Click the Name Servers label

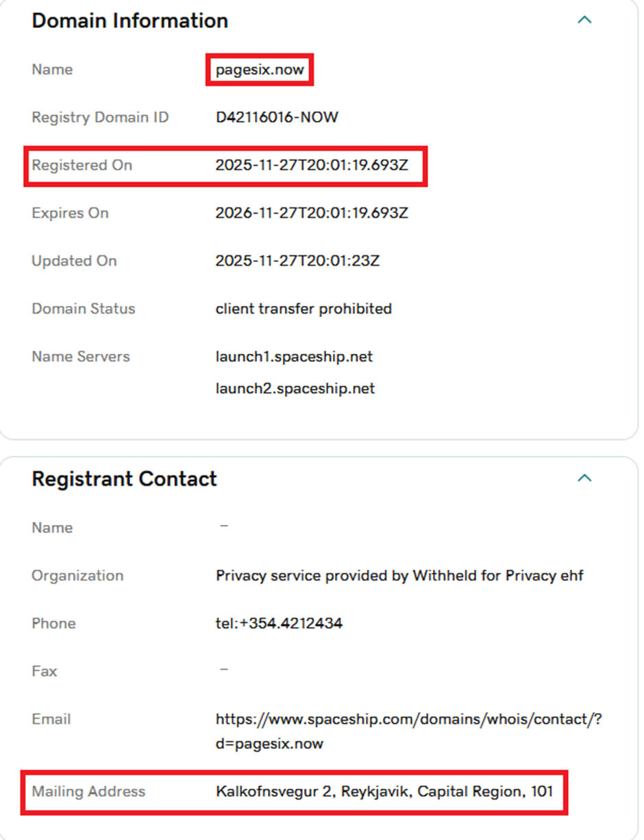click(x=81, y=357)
